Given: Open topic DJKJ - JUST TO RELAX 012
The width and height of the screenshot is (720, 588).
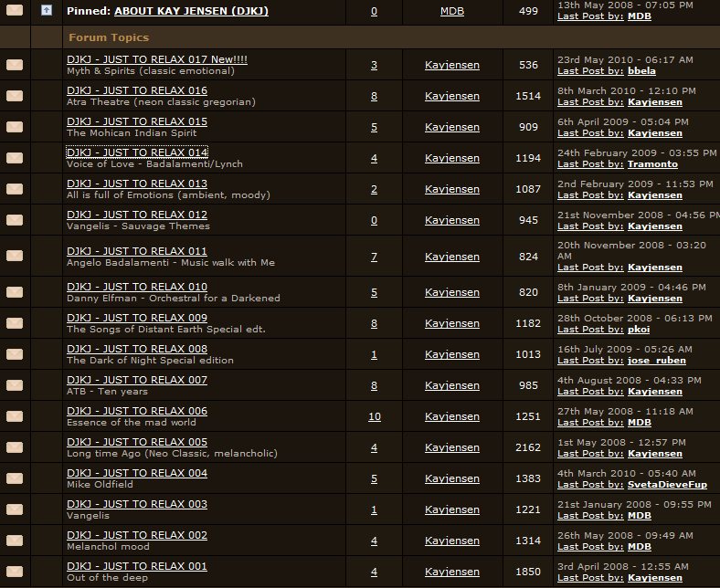Looking at the screenshot, I should pyautogui.click(x=137, y=215).
